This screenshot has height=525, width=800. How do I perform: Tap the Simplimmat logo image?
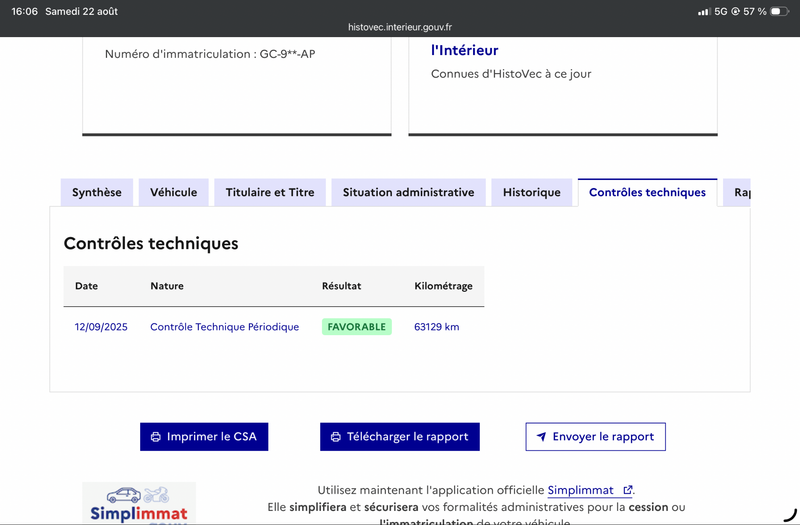point(139,503)
